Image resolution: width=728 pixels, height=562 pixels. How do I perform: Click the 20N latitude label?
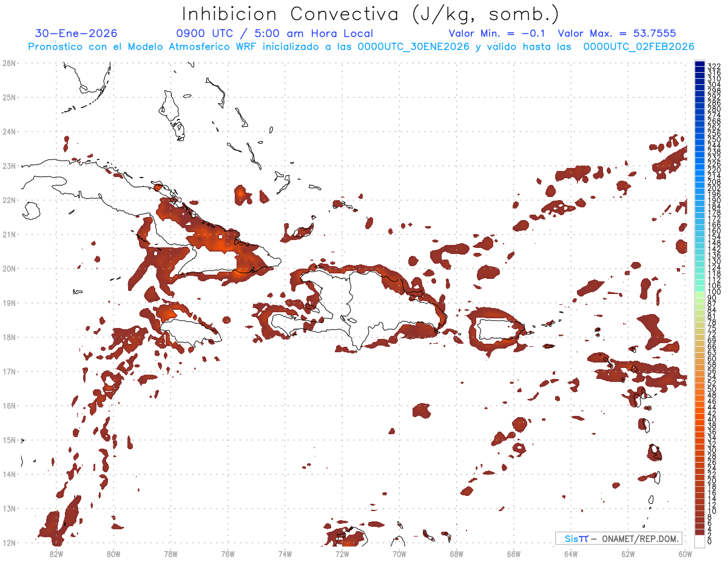pos(9,268)
